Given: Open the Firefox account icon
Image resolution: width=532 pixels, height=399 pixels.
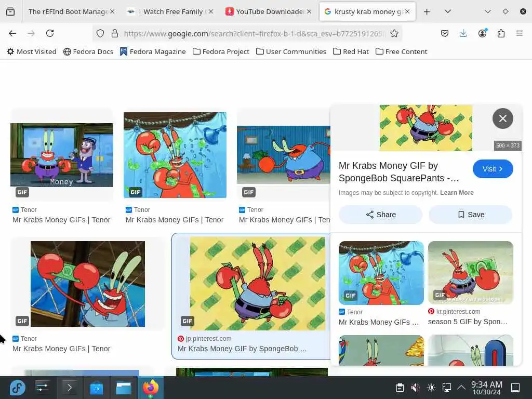Looking at the screenshot, I should click(x=482, y=33).
